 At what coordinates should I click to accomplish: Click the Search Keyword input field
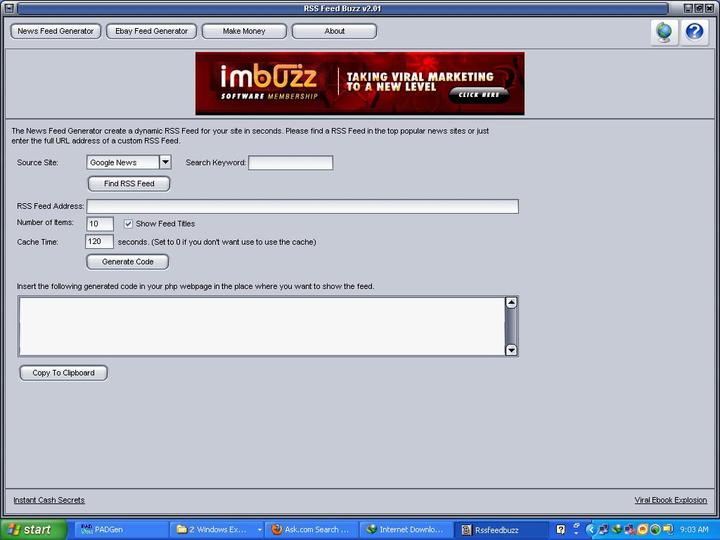click(x=291, y=163)
